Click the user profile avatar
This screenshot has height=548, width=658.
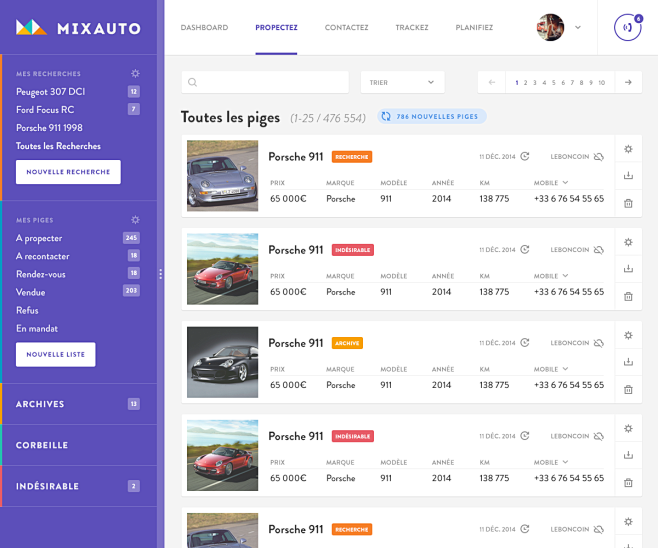550,27
